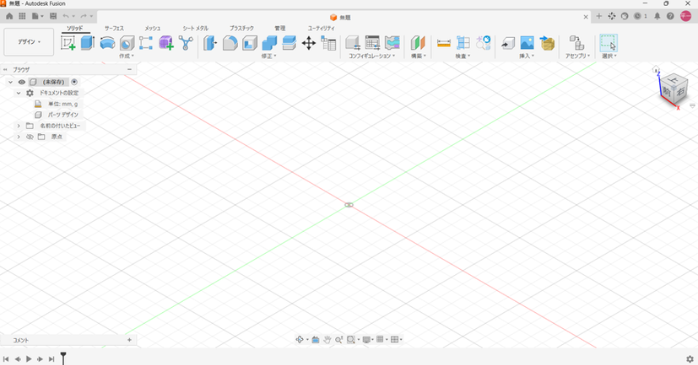Add a new design tab with plus

599,16
